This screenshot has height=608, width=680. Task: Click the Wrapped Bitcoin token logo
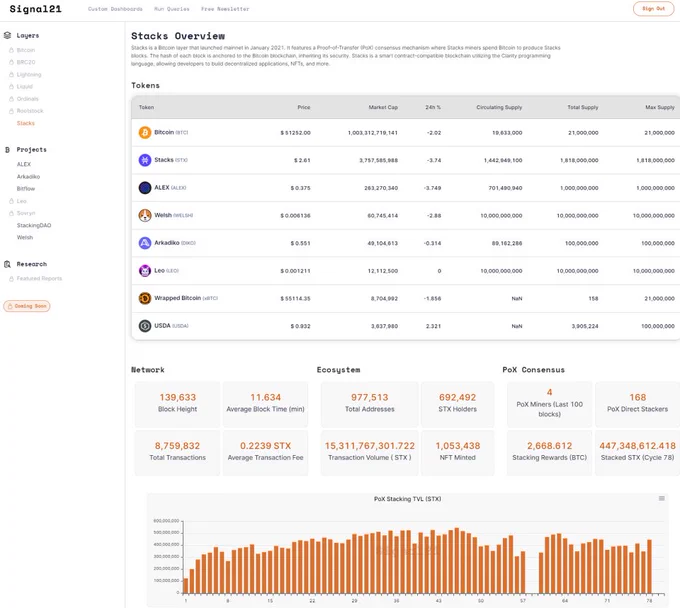(x=145, y=298)
